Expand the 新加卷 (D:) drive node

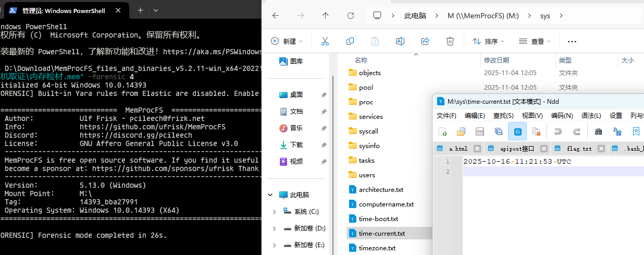(x=275, y=228)
